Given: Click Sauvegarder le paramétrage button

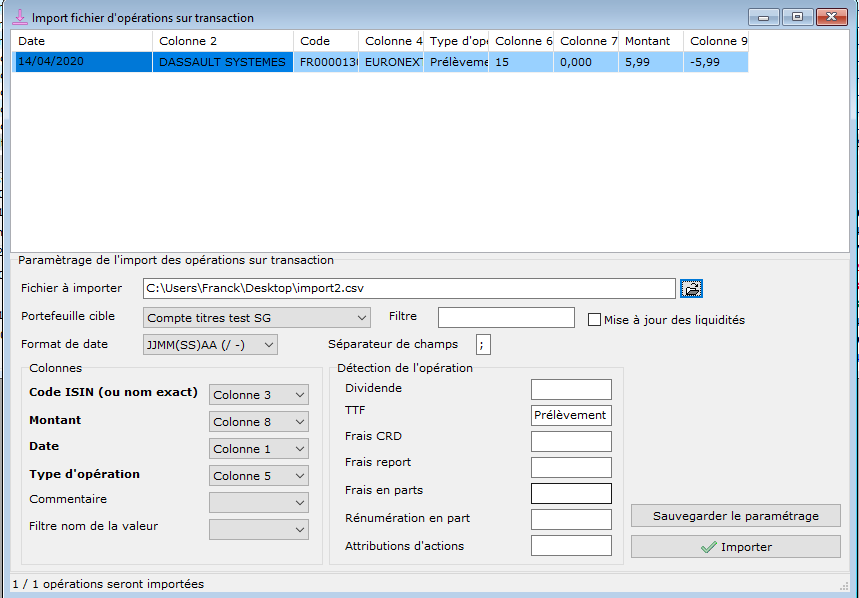Looking at the screenshot, I should pos(736,516).
